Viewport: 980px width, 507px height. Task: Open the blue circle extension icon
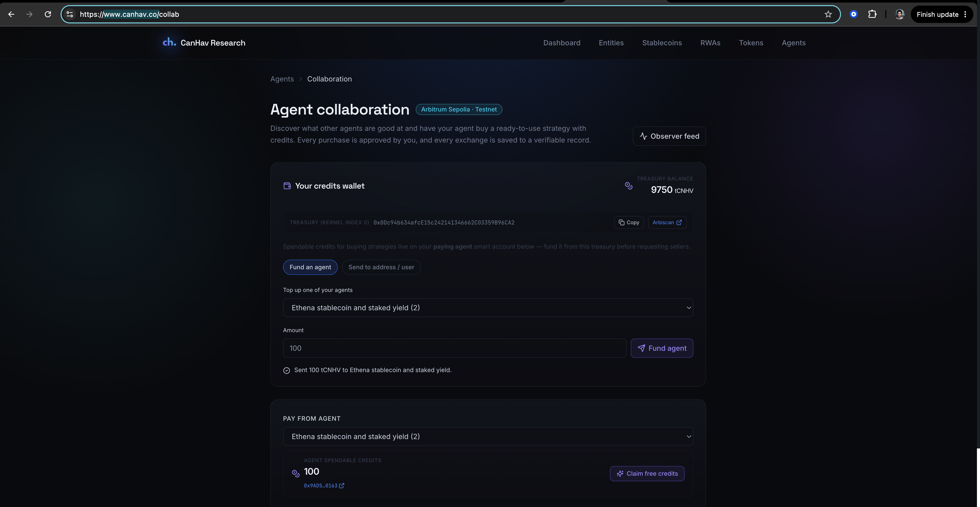point(854,15)
